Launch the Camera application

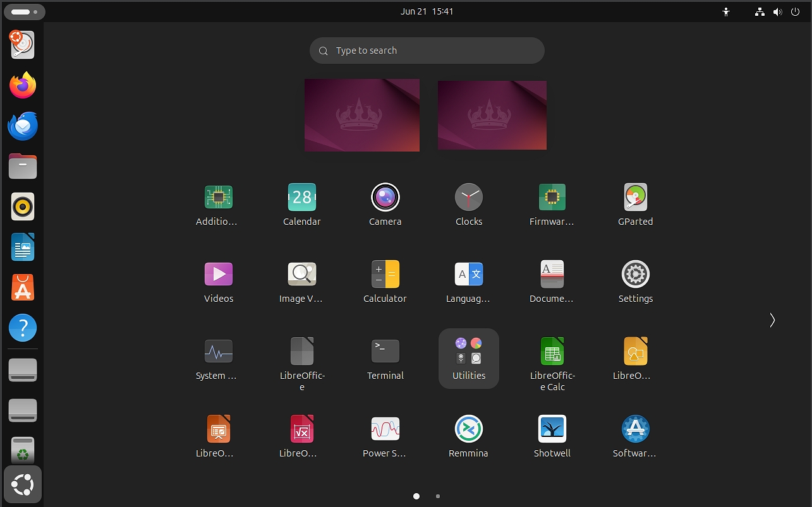[x=385, y=198]
